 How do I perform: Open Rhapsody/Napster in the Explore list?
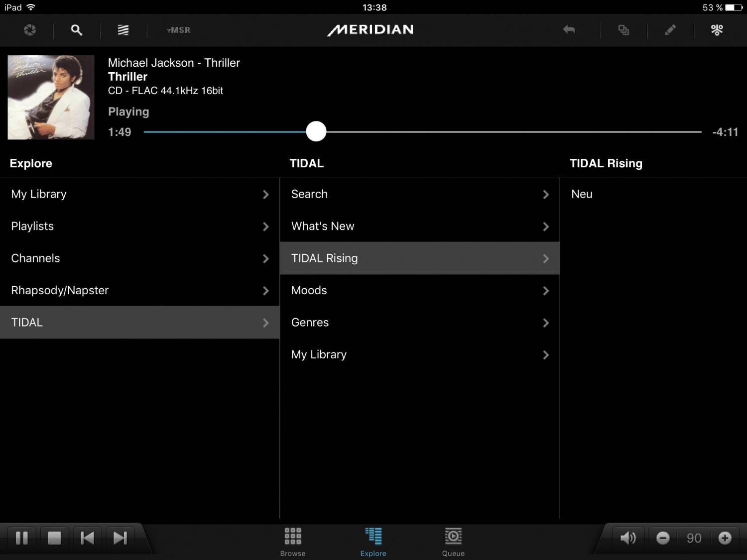(140, 290)
